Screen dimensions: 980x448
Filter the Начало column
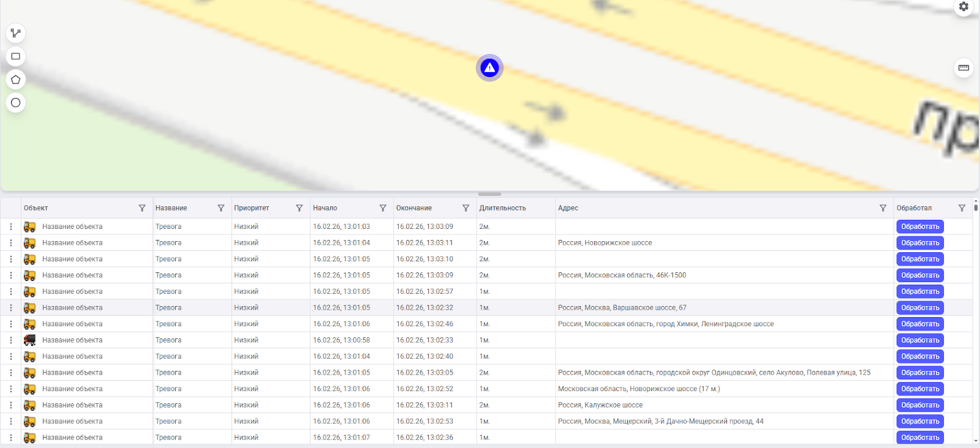[383, 208]
